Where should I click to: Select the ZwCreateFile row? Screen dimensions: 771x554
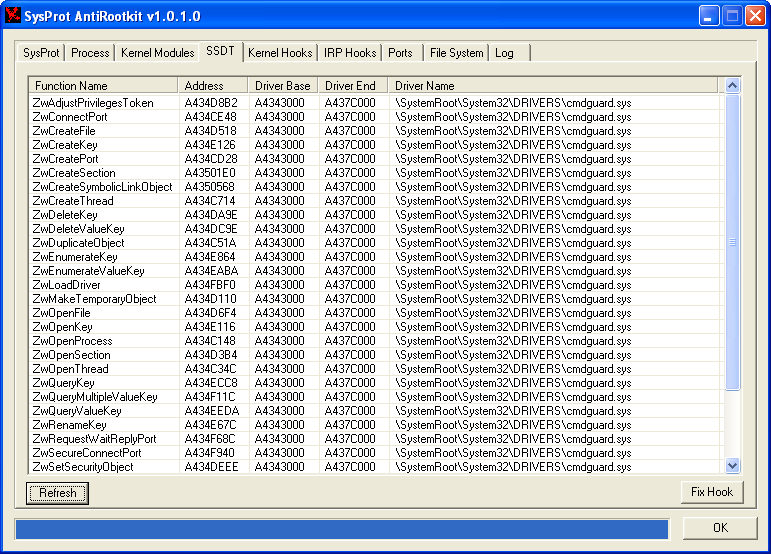click(374, 131)
